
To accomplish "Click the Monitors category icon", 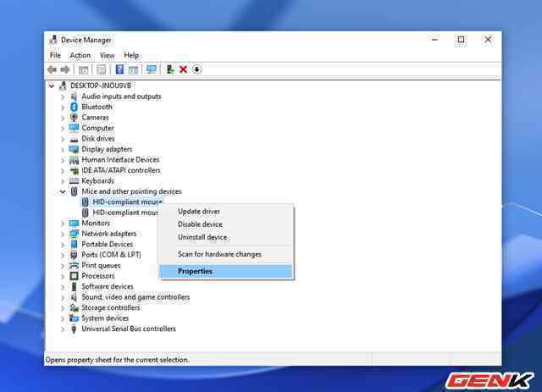I will (x=74, y=223).
